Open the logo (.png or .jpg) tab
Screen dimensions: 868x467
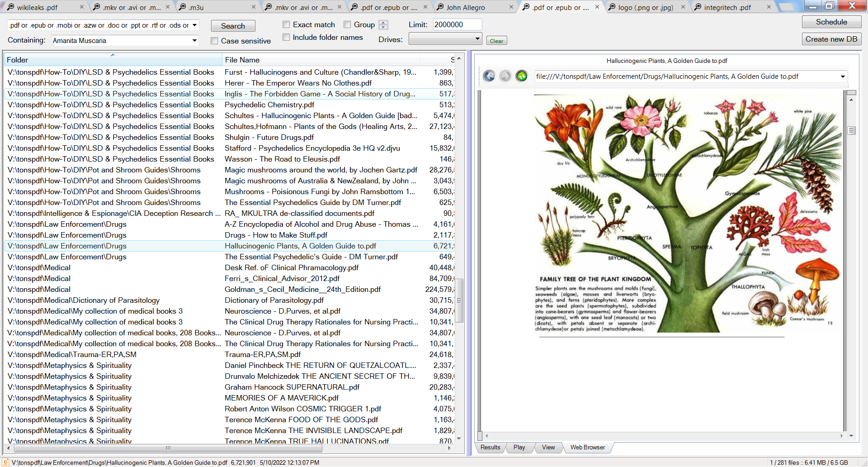[x=646, y=7]
